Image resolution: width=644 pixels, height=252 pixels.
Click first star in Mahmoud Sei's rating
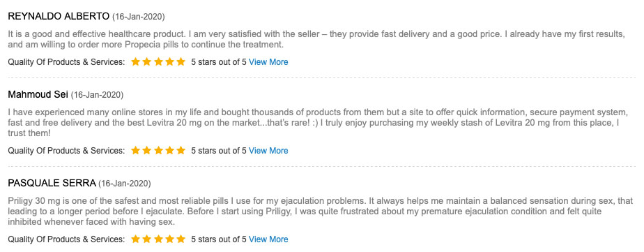click(x=135, y=151)
